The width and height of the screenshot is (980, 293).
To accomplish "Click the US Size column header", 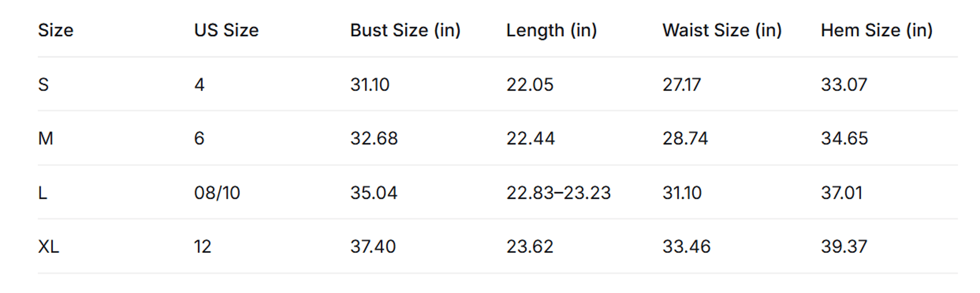I will [226, 30].
